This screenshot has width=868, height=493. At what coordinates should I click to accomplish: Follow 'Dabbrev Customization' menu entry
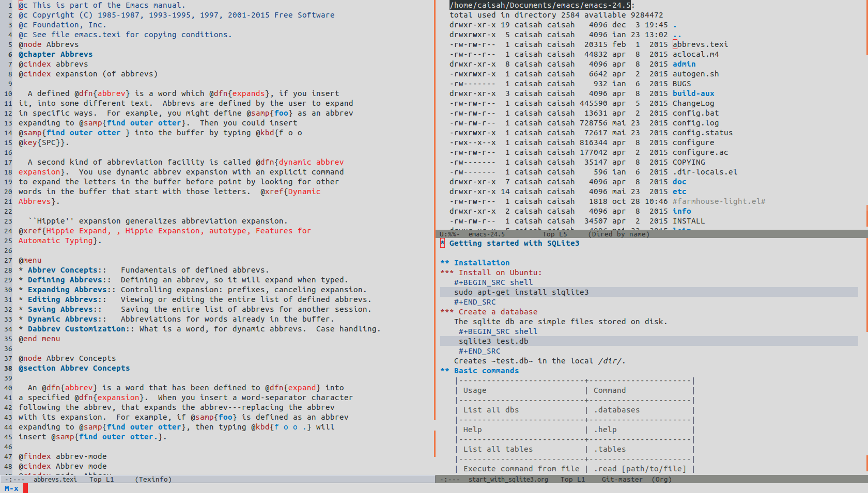coord(76,329)
